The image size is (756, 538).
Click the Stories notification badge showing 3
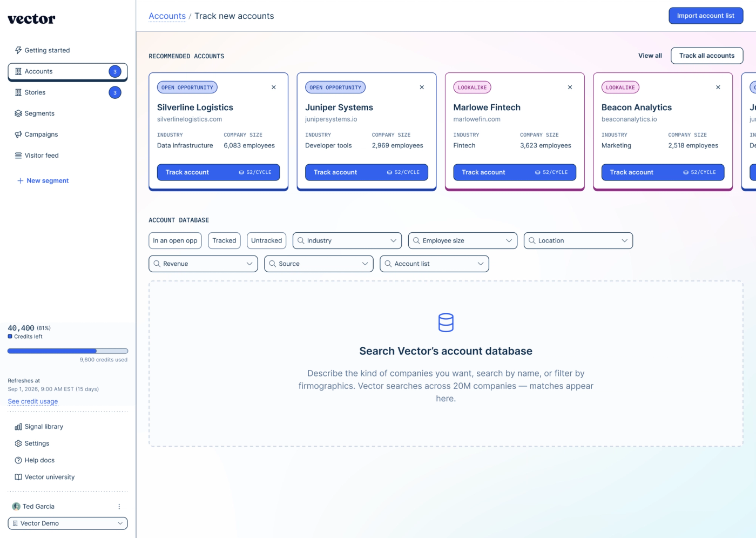coord(115,92)
